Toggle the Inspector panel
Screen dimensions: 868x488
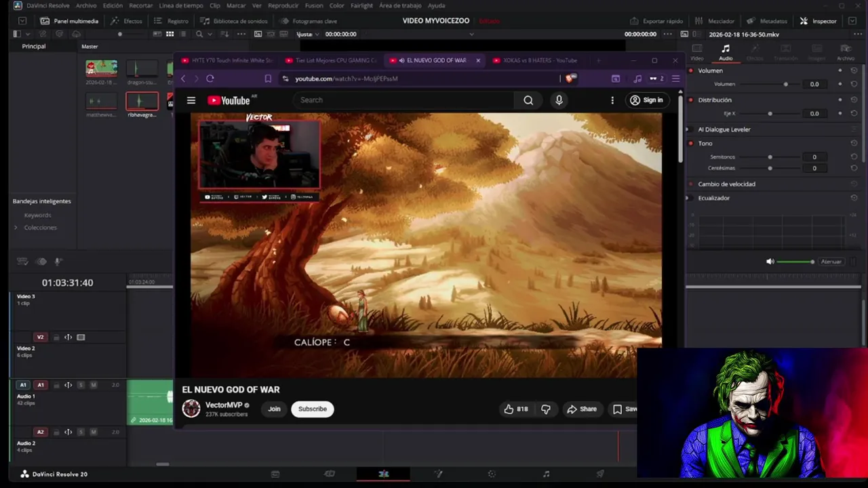(x=818, y=21)
